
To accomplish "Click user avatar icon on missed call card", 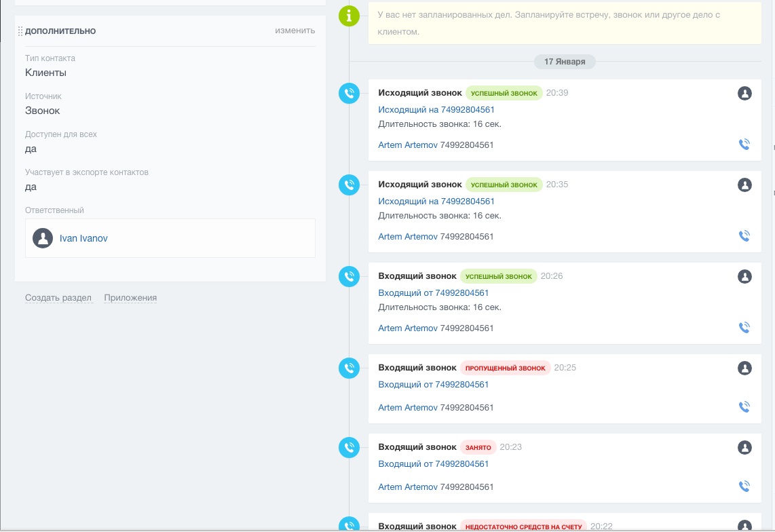I will (x=745, y=368).
